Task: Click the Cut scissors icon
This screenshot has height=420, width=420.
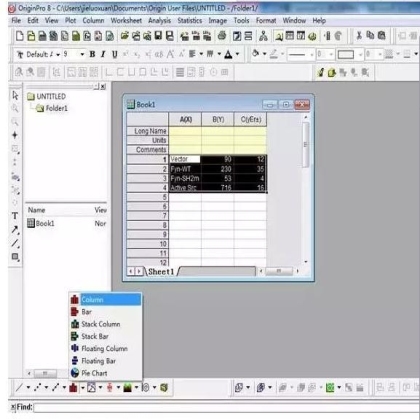Action: click(x=359, y=35)
